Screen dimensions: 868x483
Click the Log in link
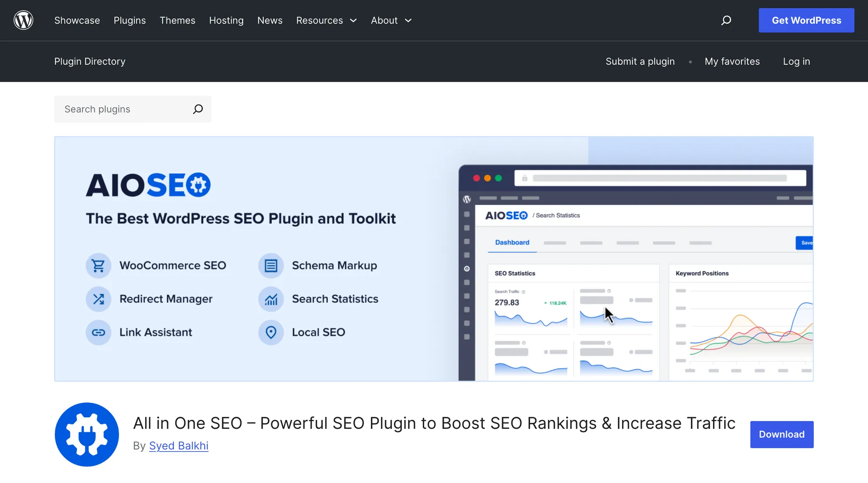[797, 62]
